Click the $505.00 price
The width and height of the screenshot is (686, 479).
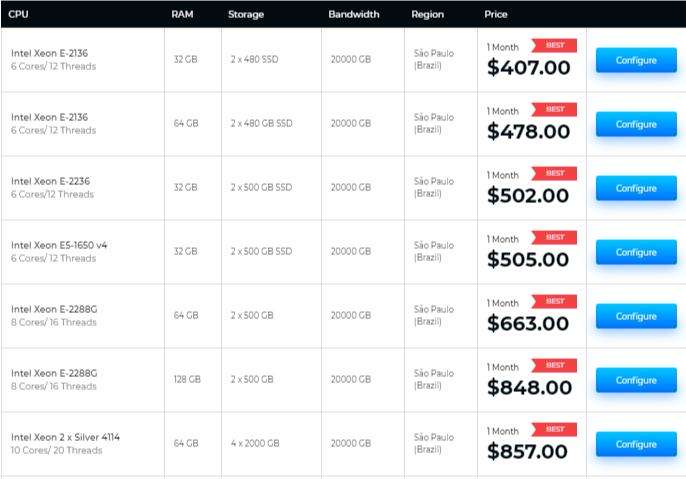point(528,260)
